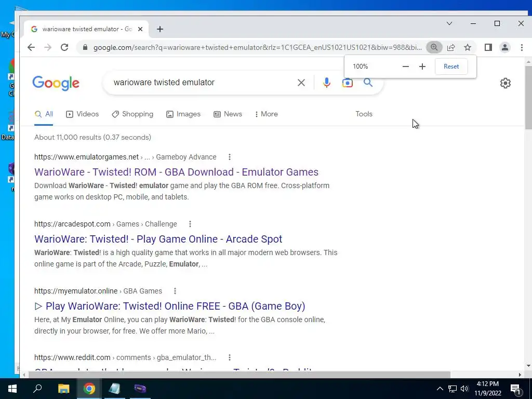Increase zoom with plus button
Image resolution: width=532 pixels, height=399 pixels.
422,66
